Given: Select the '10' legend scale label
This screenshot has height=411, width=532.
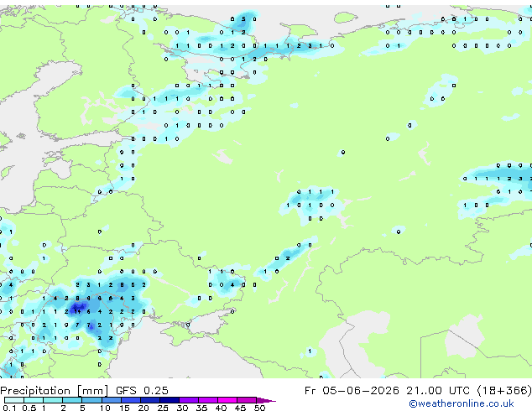Looking at the screenshot, I should (105, 408).
